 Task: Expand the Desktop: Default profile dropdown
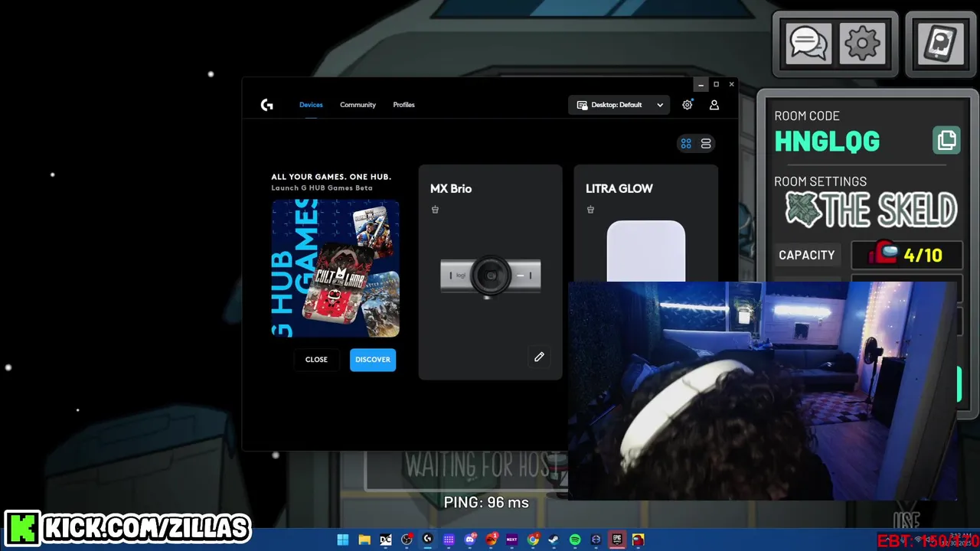619,105
